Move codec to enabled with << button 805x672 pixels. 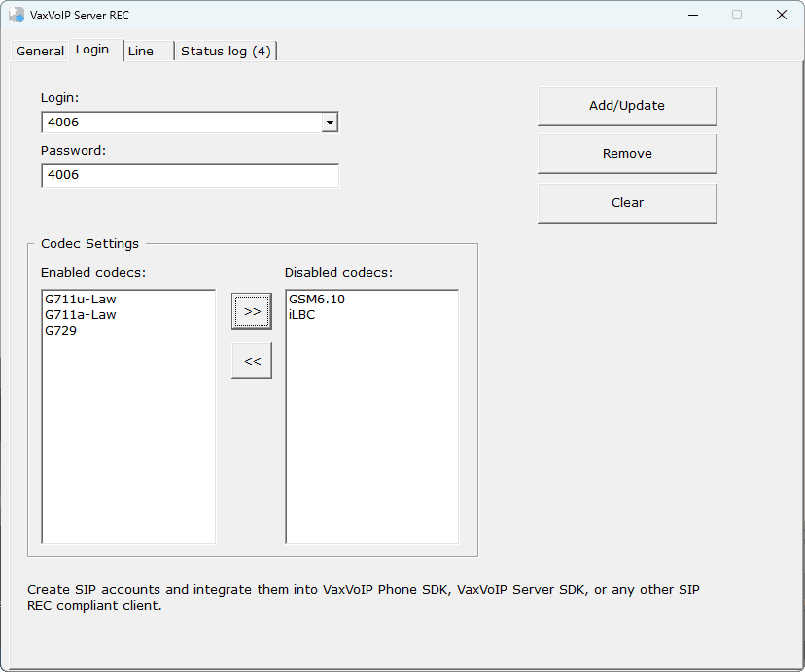(x=252, y=361)
